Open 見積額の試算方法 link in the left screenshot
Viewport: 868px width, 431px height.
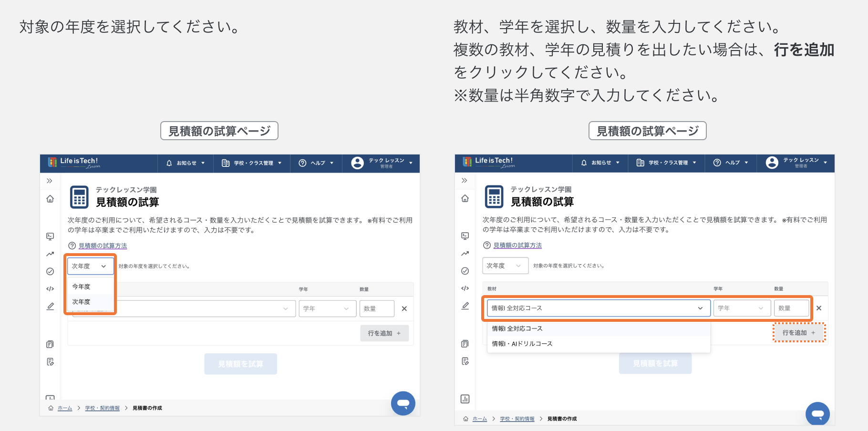103,246
